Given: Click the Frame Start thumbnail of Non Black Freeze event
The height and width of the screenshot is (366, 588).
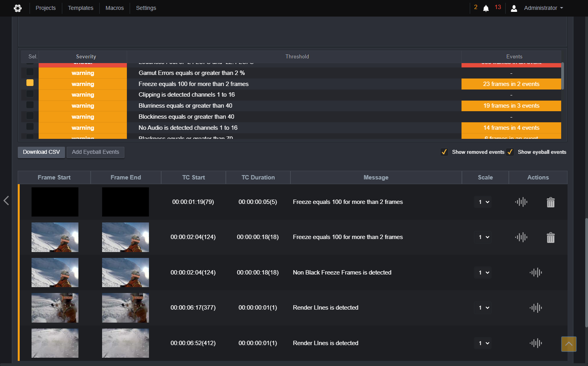Looking at the screenshot, I should [55, 273].
